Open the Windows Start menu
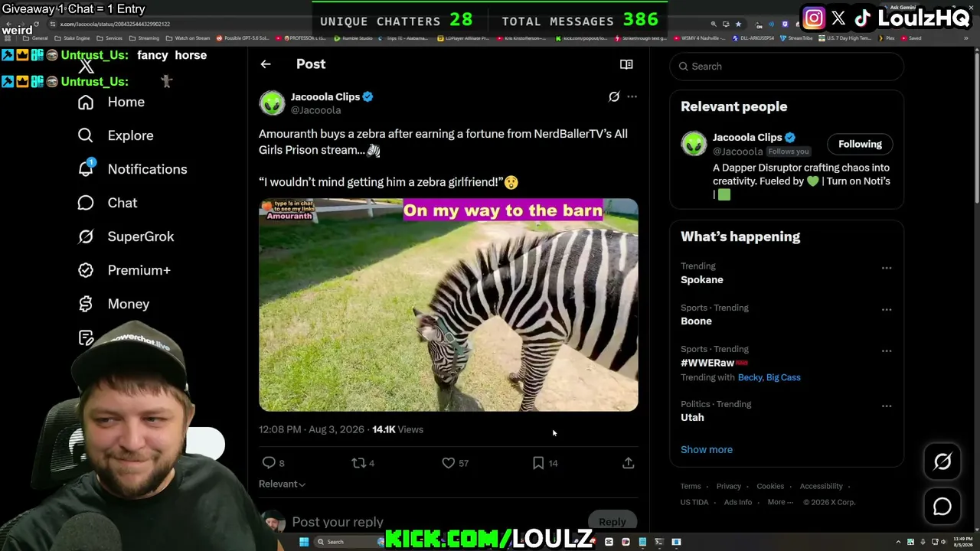Viewport: 980px width, 551px height. click(x=304, y=542)
